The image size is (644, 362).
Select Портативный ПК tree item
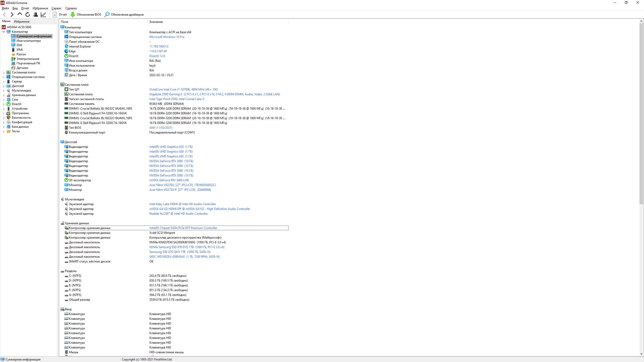tap(28, 63)
